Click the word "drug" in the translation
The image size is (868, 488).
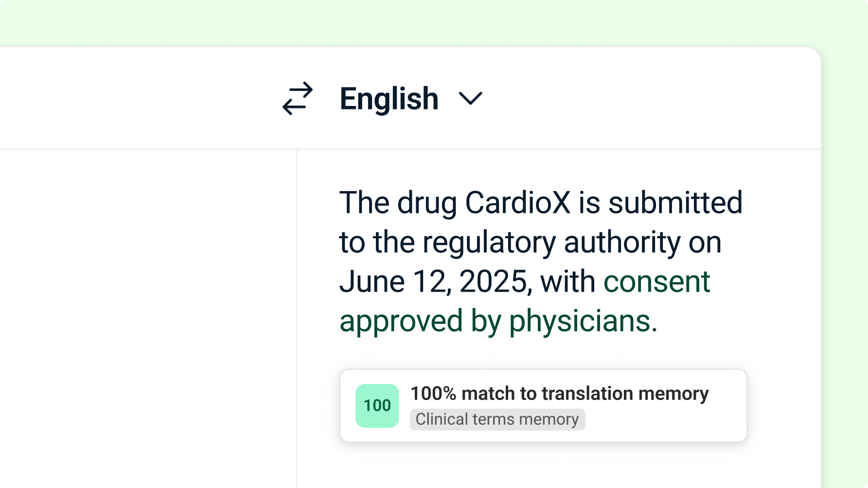pos(426,204)
